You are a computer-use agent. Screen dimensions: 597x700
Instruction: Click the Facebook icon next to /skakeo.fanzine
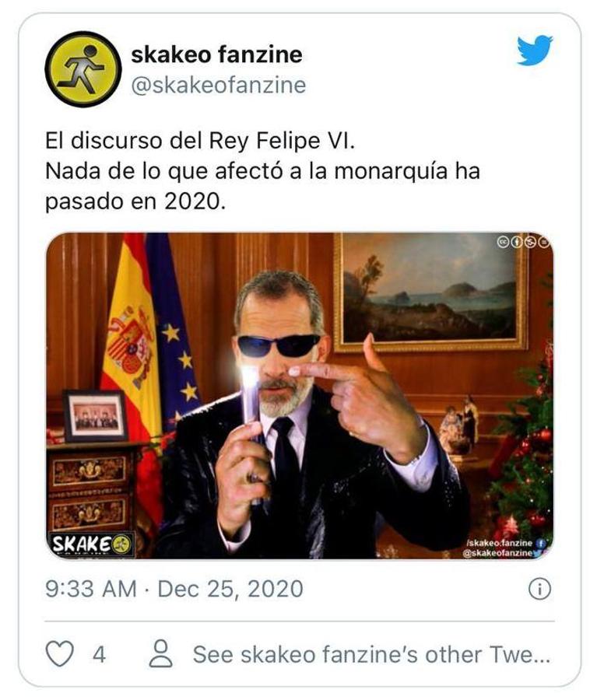[541, 543]
